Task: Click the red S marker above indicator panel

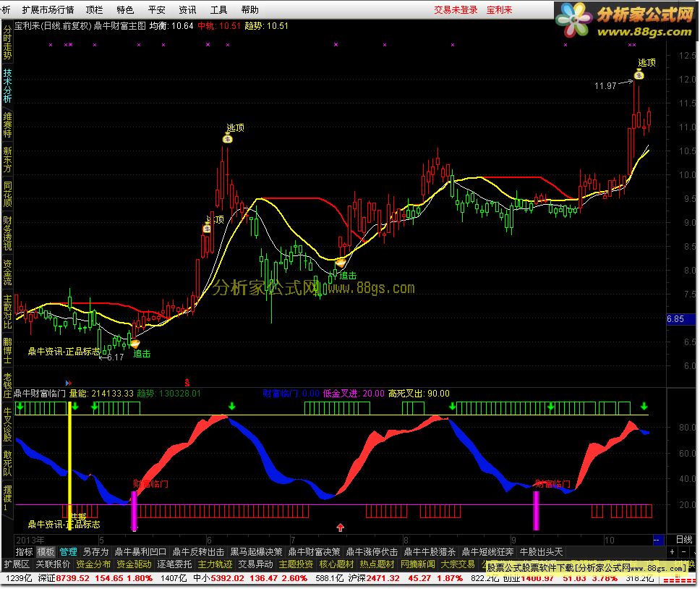Action: click(x=187, y=383)
